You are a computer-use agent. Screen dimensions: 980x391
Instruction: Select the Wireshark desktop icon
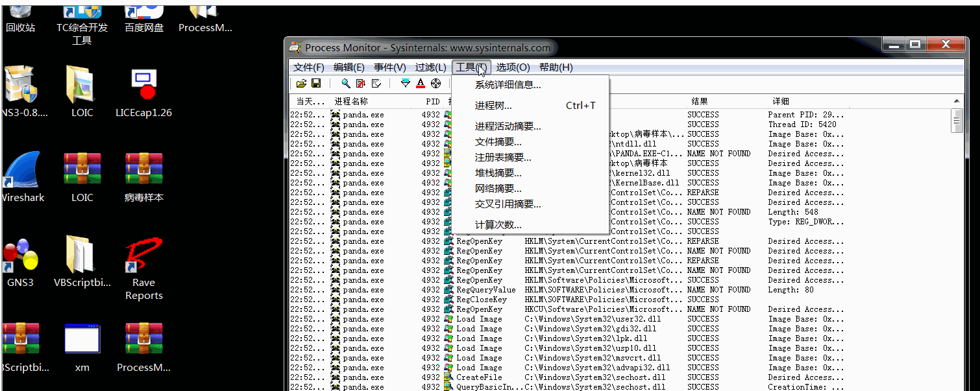click(x=23, y=176)
